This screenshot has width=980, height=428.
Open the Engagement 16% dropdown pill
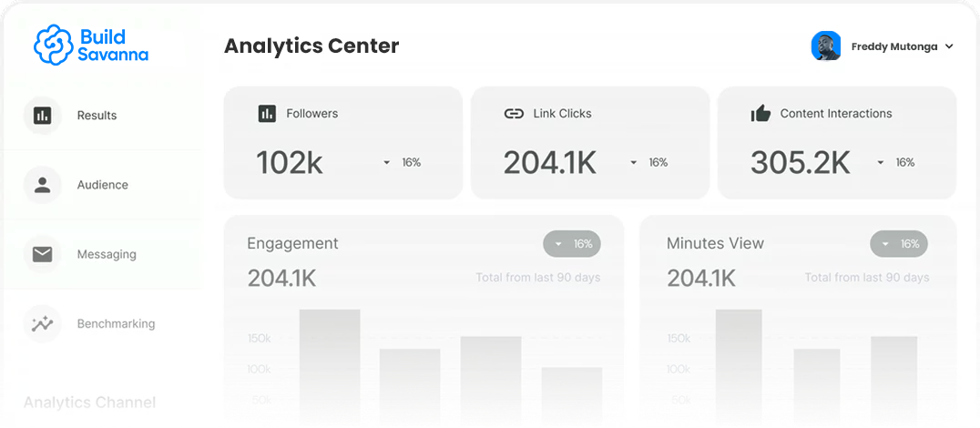coord(572,244)
